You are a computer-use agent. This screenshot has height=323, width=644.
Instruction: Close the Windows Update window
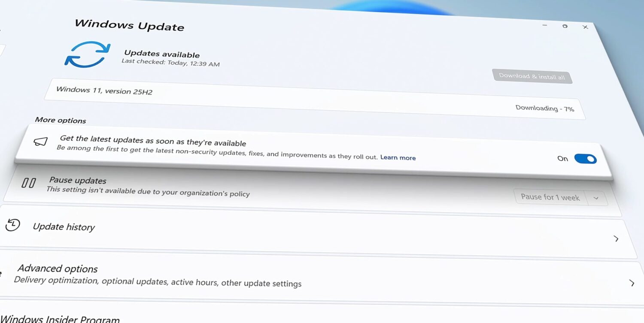585,27
